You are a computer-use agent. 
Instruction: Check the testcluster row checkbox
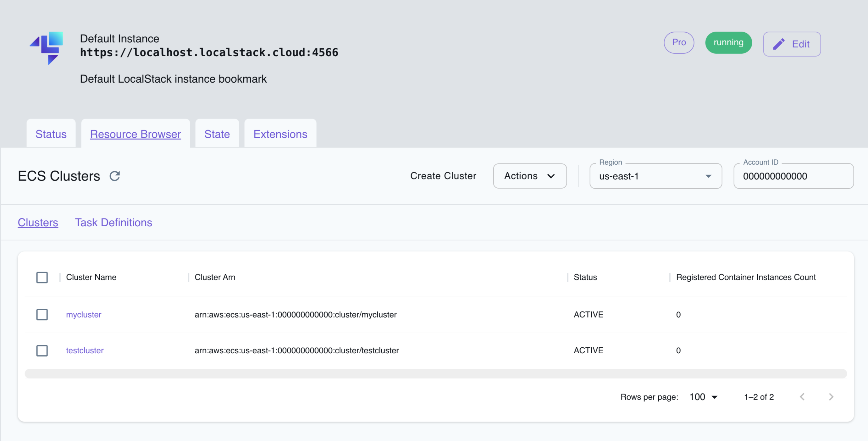coord(42,350)
